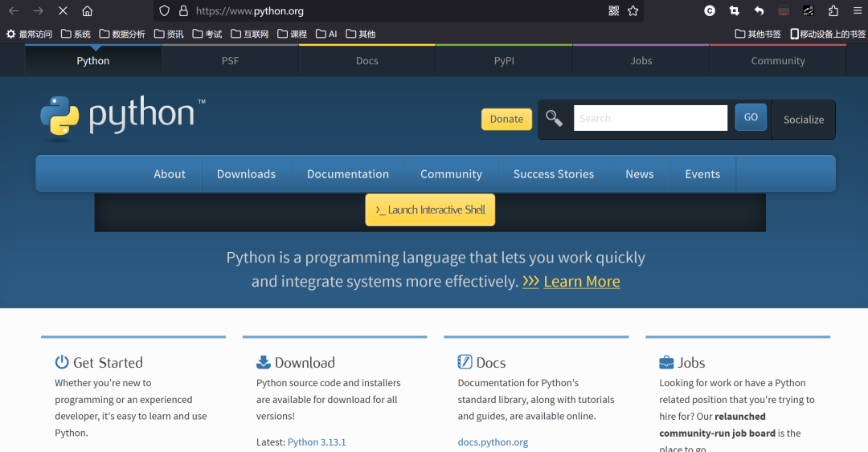
Task: Select the Python top tab
Action: point(93,60)
